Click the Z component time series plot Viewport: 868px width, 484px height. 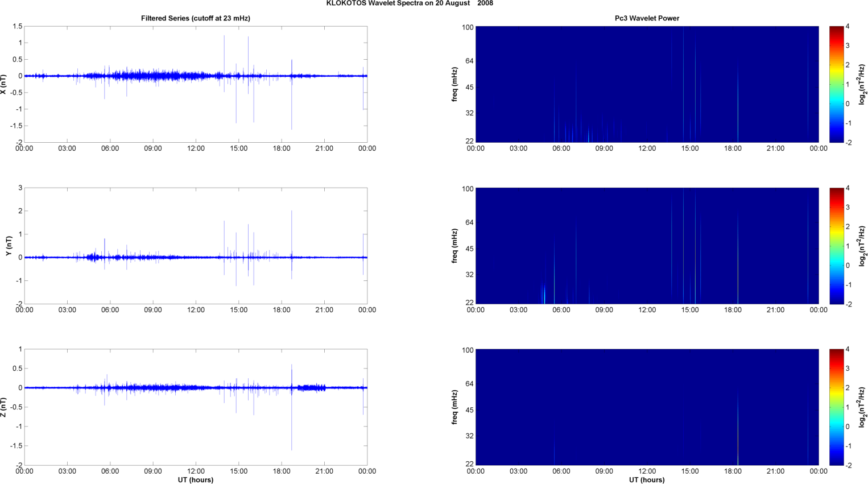click(x=196, y=407)
